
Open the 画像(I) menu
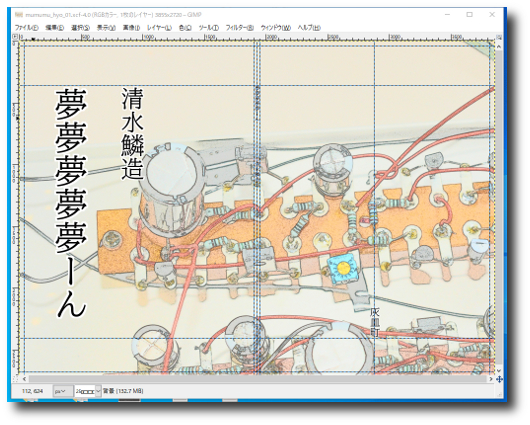[x=131, y=28]
